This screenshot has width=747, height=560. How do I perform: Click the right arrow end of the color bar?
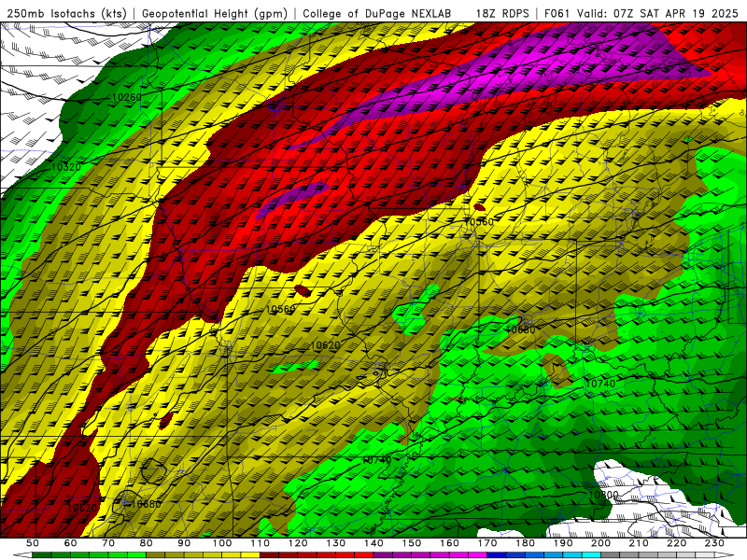coord(725,555)
